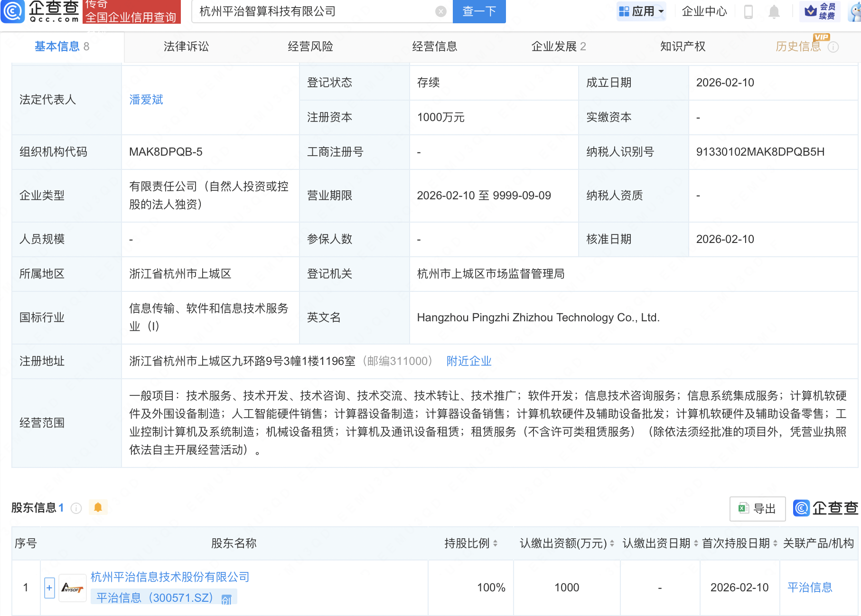Open the mobile phone app icon
The width and height of the screenshot is (861, 616).
point(749,11)
